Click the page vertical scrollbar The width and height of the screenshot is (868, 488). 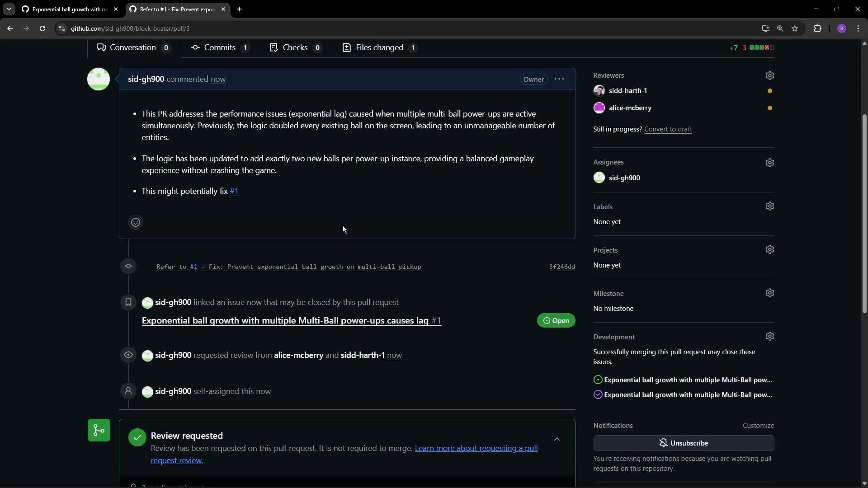[864, 213]
